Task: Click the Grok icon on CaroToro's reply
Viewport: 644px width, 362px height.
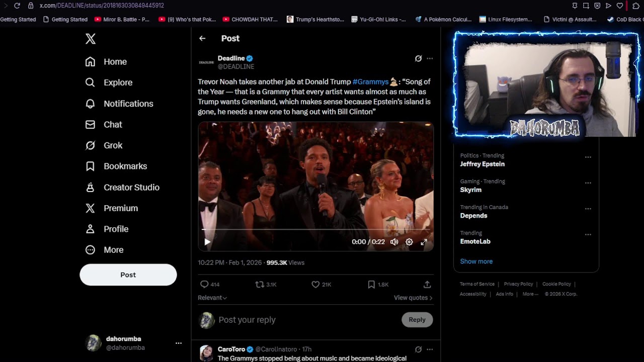Action: click(x=418, y=349)
